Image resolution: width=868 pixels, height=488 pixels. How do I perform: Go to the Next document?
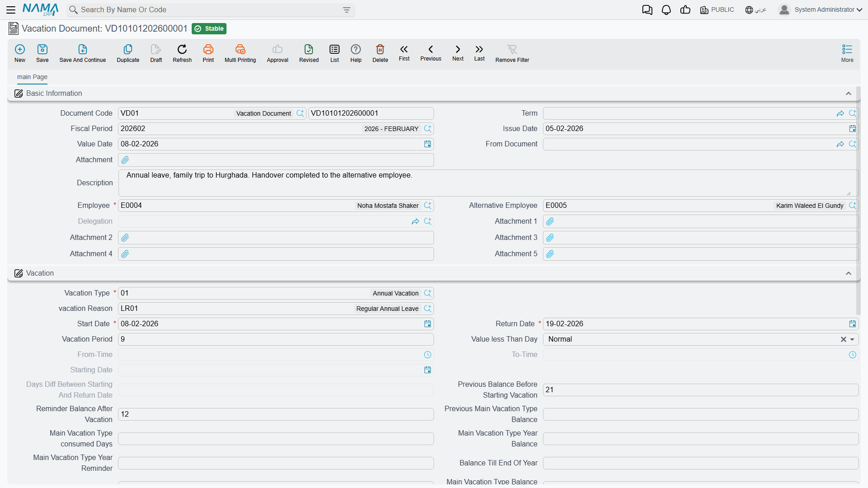tap(458, 52)
